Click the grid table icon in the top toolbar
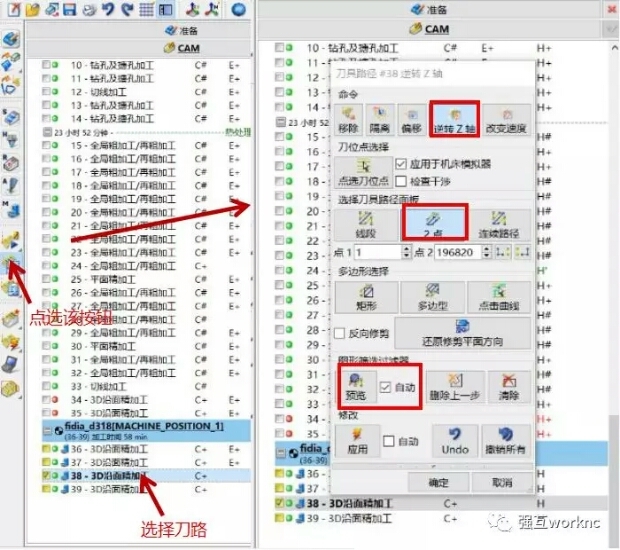This screenshot has height=550, width=620. (x=146, y=9)
